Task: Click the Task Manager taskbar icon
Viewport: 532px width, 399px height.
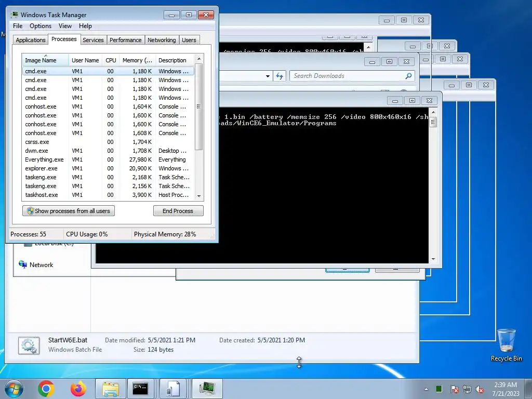Action: pos(207,389)
